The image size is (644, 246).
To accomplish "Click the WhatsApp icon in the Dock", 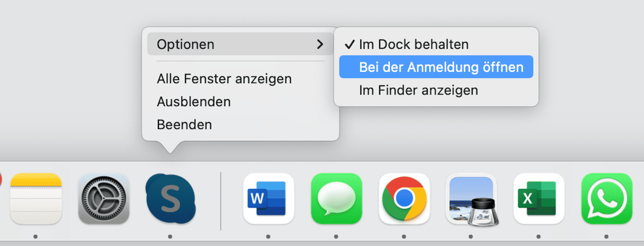I will point(606,198).
